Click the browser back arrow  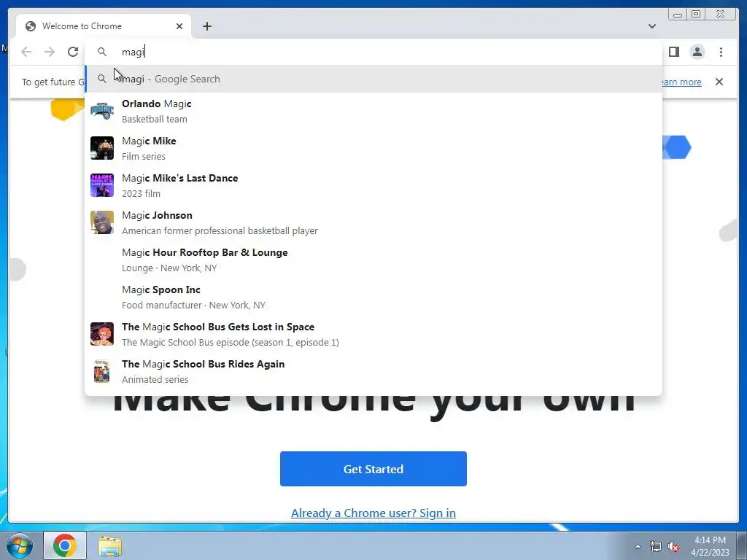coord(26,52)
